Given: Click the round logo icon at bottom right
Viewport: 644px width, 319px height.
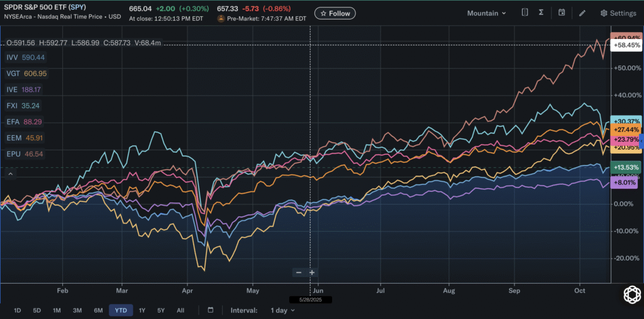Looking at the screenshot, I should [x=631, y=294].
